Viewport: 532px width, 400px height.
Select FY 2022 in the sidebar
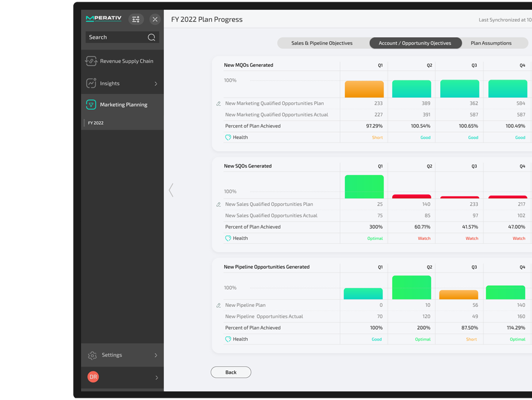96,123
